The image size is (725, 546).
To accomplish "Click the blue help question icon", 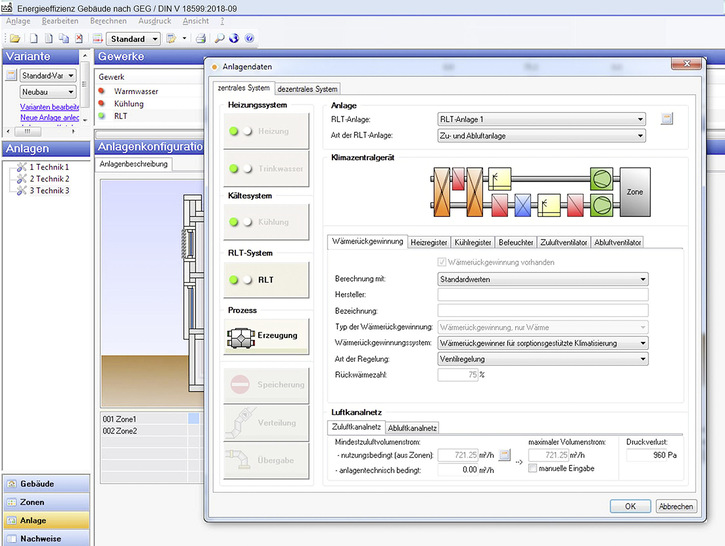I will point(249,39).
